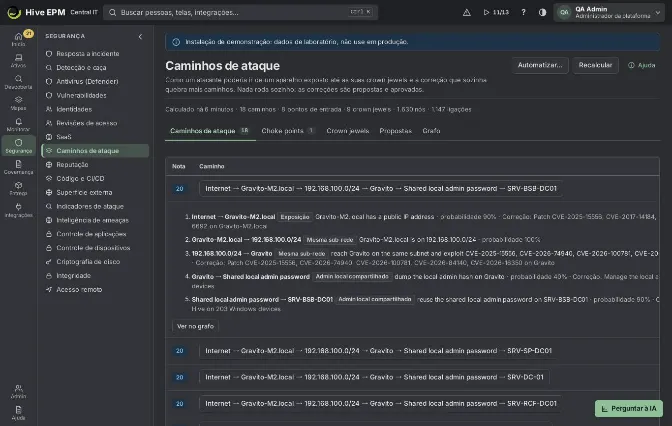Open the Início home icon in the rail
Viewport: 672px width, 426px height.
tap(18, 39)
